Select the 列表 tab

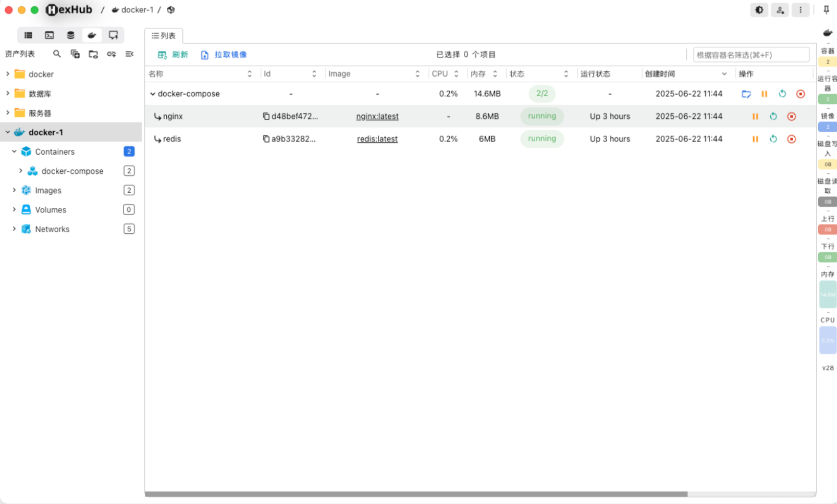164,35
